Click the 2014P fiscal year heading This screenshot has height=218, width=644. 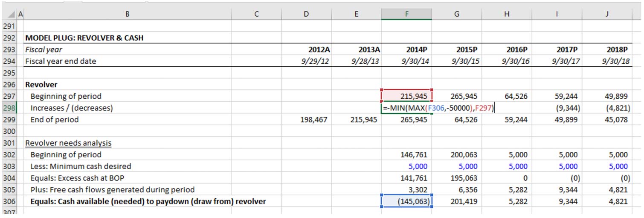(416, 50)
